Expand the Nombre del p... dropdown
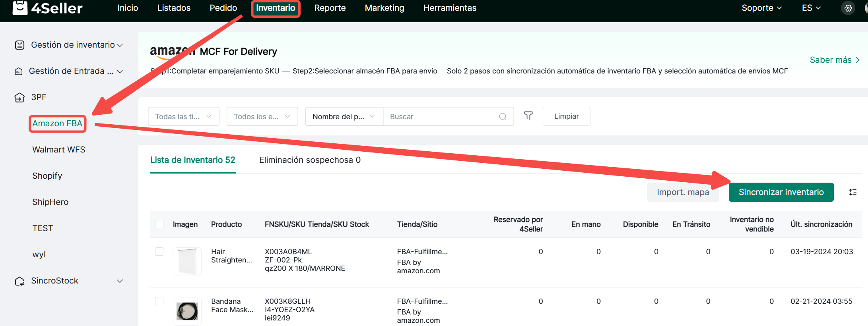The height and width of the screenshot is (326, 868). (x=344, y=116)
